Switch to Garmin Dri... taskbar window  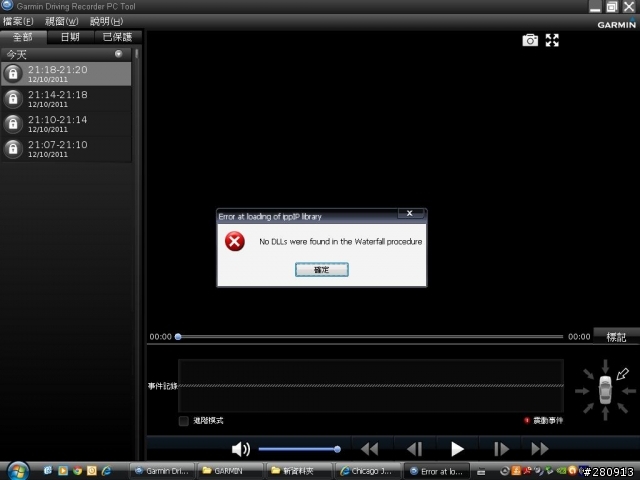pyautogui.click(x=162, y=471)
